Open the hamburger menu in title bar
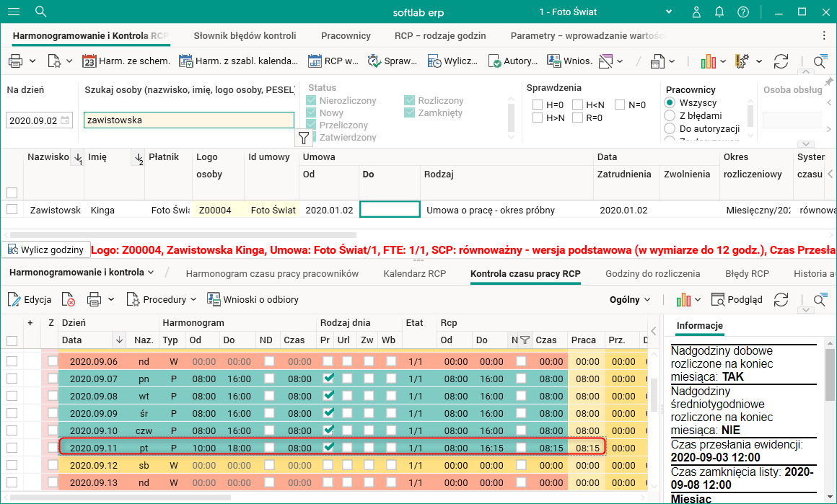Image resolution: width=837 pixels, height=504 pixels. [x=14, y=12]
